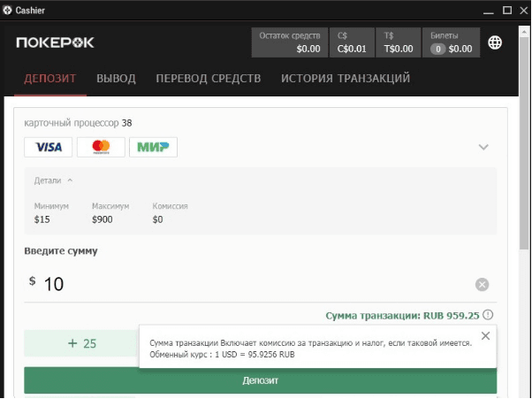Clear the entered amount with the X icon

tap(482, 285)
